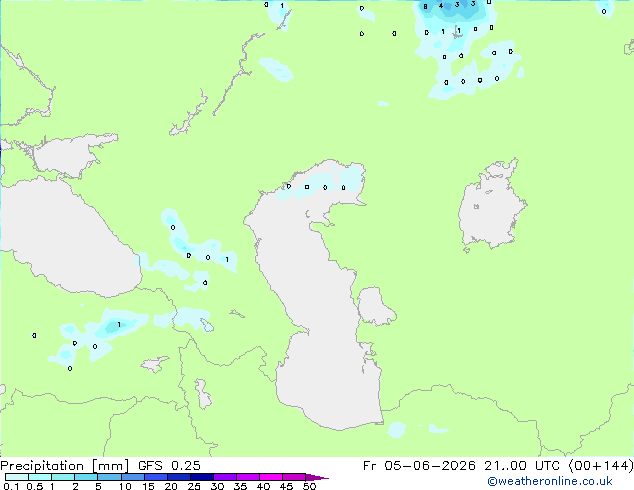Click the "40" legend tick label
Screen dimensions: 634x490
click(x=263, y=486)
